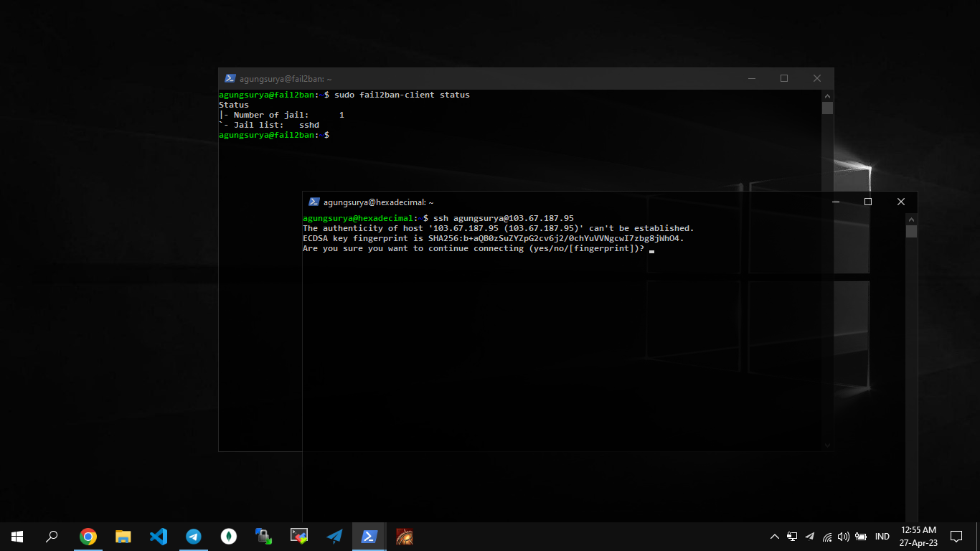Maximize the hexadecimal terminal window

[x=868, y=202]
